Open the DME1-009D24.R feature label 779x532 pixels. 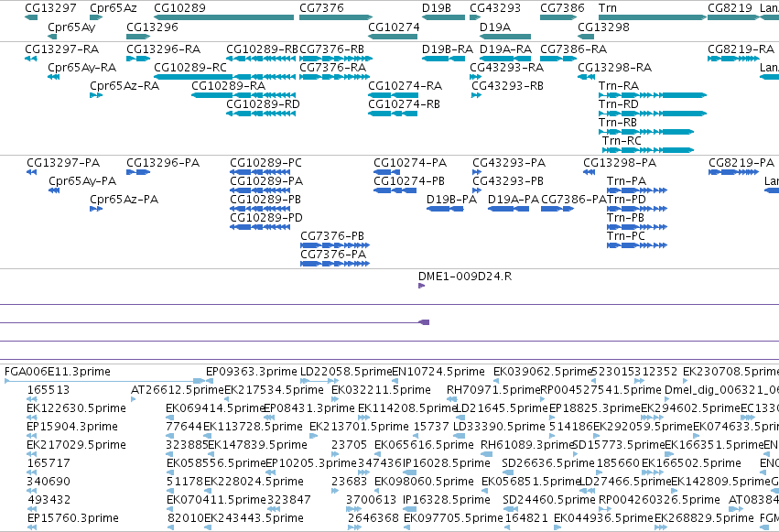(465, 277)
